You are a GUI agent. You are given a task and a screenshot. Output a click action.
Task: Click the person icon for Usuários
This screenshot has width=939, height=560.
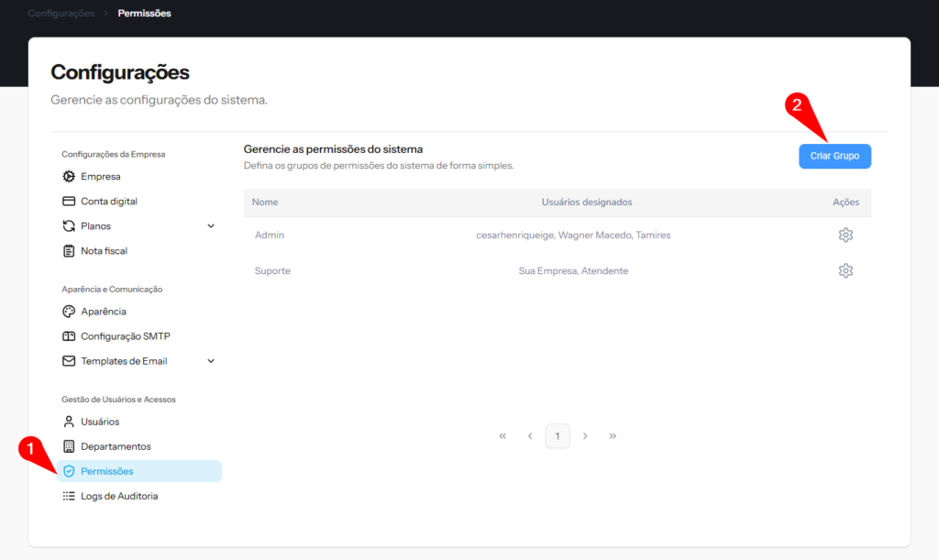69,422
